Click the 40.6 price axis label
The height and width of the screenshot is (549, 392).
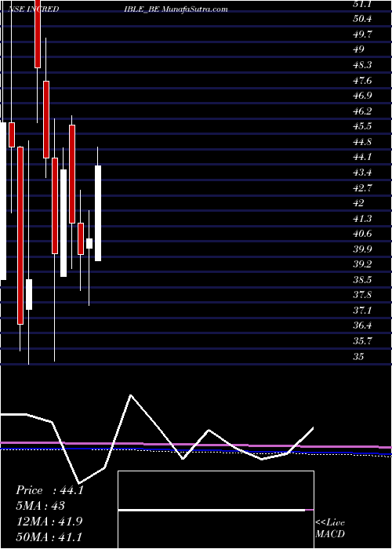(362, 234)
